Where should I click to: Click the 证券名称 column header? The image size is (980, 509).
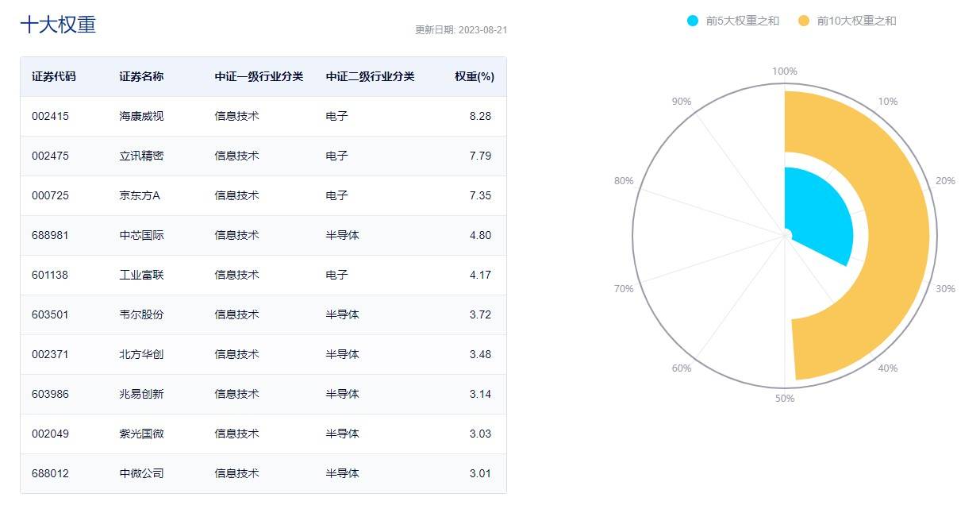pyautogui.click(x=141, y=77)
